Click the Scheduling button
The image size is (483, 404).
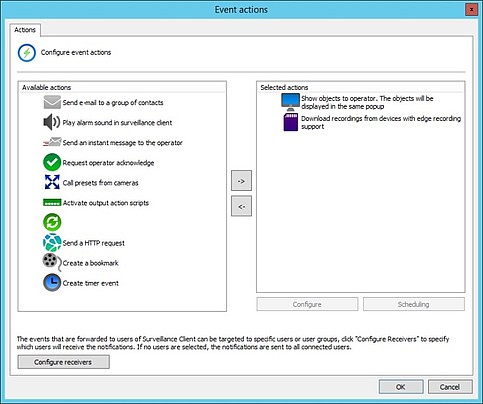(414, 304)
